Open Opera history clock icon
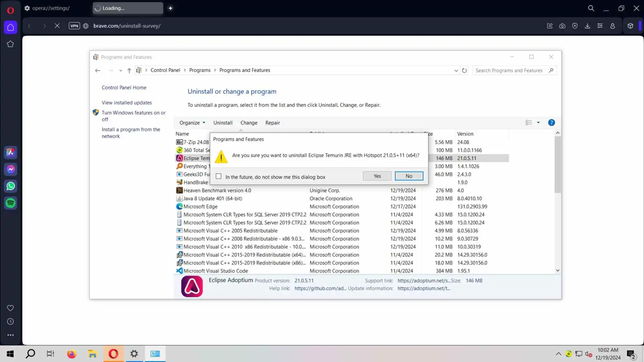Image resolution: width=644 pixels, height=362 pixels. click(10, 321)
